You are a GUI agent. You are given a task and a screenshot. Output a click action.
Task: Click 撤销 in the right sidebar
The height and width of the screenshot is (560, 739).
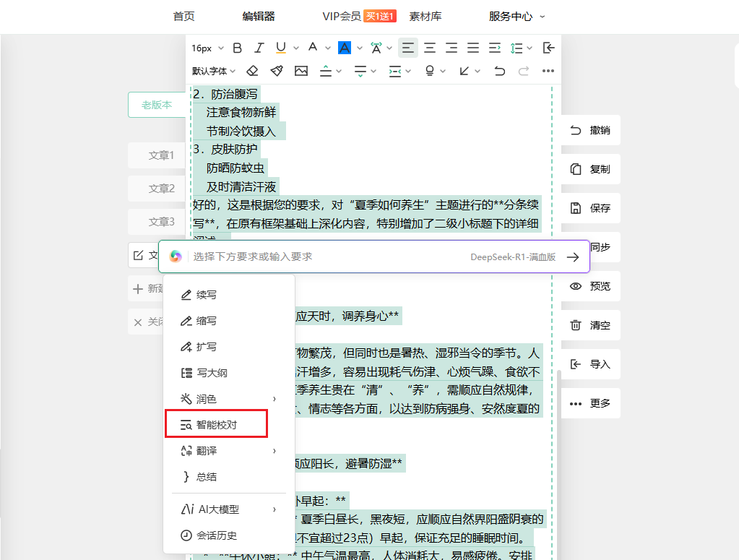(590, 130)
